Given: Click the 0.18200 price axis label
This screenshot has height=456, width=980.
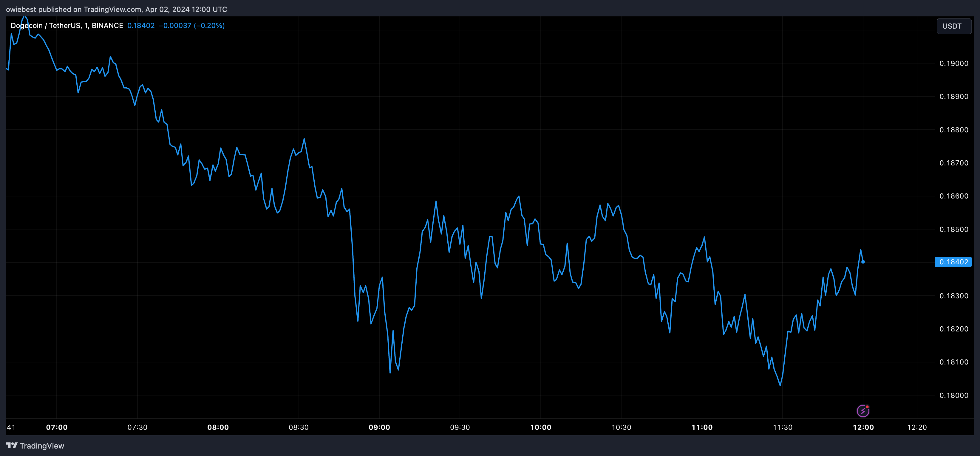Looking at the screenshot, I should pos(954,329).
